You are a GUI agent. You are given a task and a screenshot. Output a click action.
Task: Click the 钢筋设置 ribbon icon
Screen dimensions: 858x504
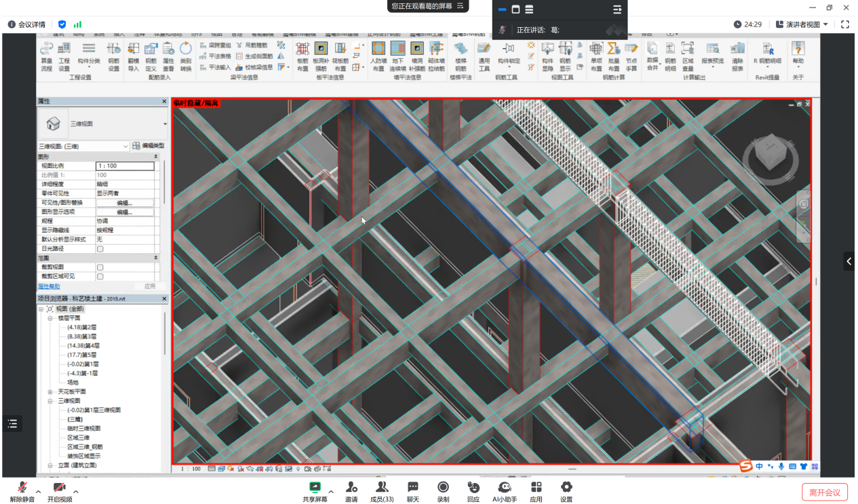point(113,56)
